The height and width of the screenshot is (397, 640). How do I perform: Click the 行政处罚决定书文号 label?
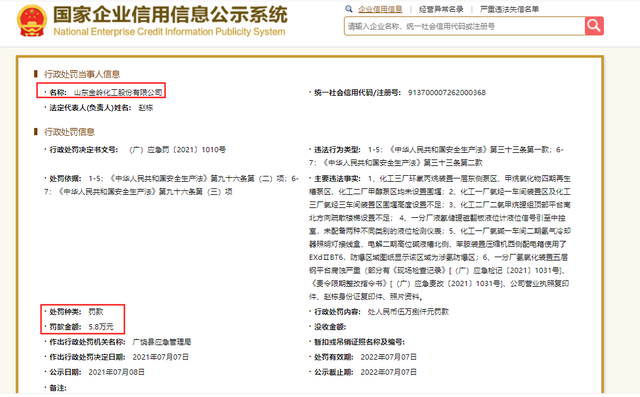84,150
